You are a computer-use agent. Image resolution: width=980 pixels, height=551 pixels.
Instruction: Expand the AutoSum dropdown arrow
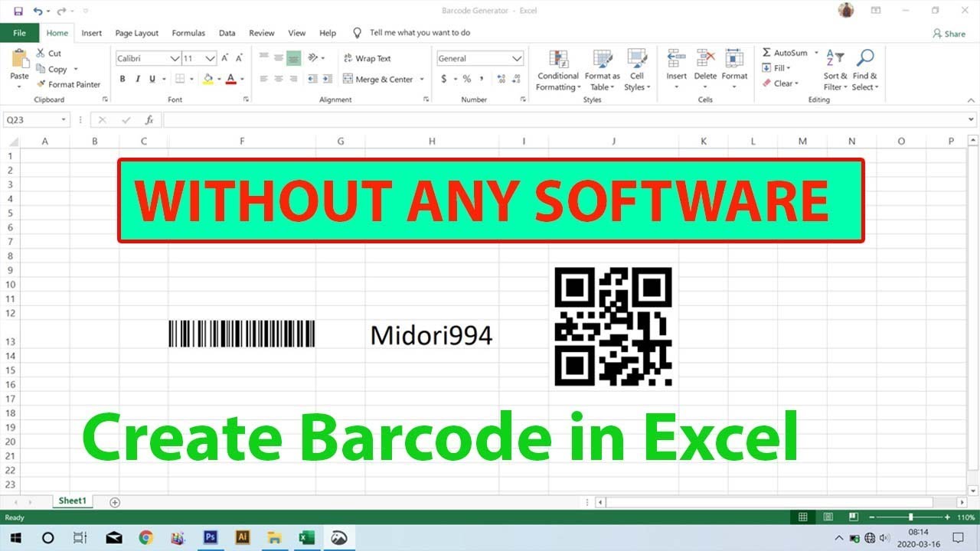pyautogui.click(x=817, y=53)
